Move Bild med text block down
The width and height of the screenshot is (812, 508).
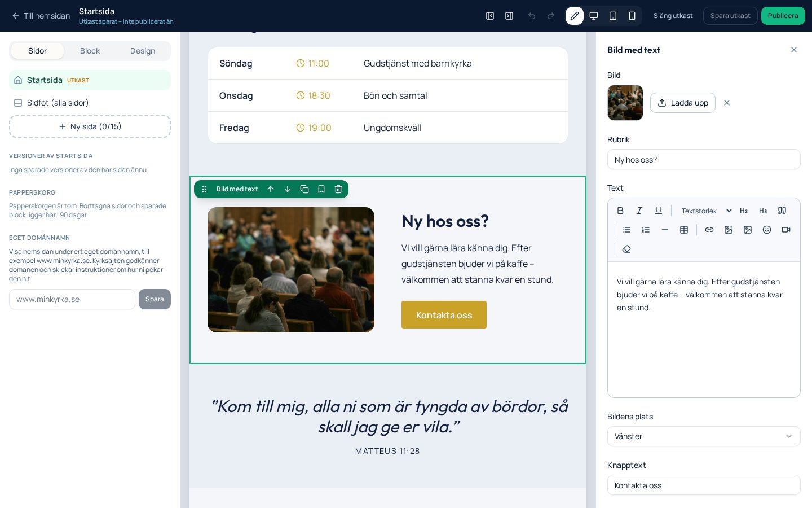pyautogui.click(x=288, y=189)
